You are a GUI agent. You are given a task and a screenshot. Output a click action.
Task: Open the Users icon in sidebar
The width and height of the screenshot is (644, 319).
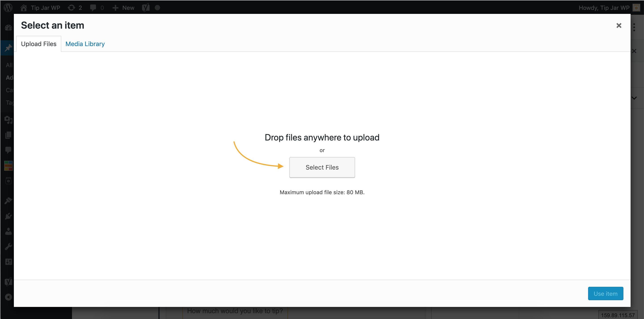8,231
